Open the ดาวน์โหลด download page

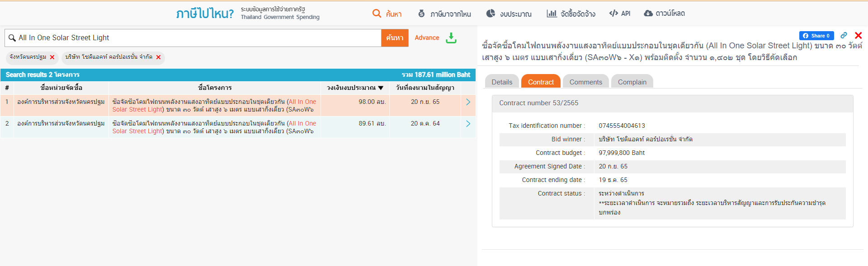click(x=664, y=14)
